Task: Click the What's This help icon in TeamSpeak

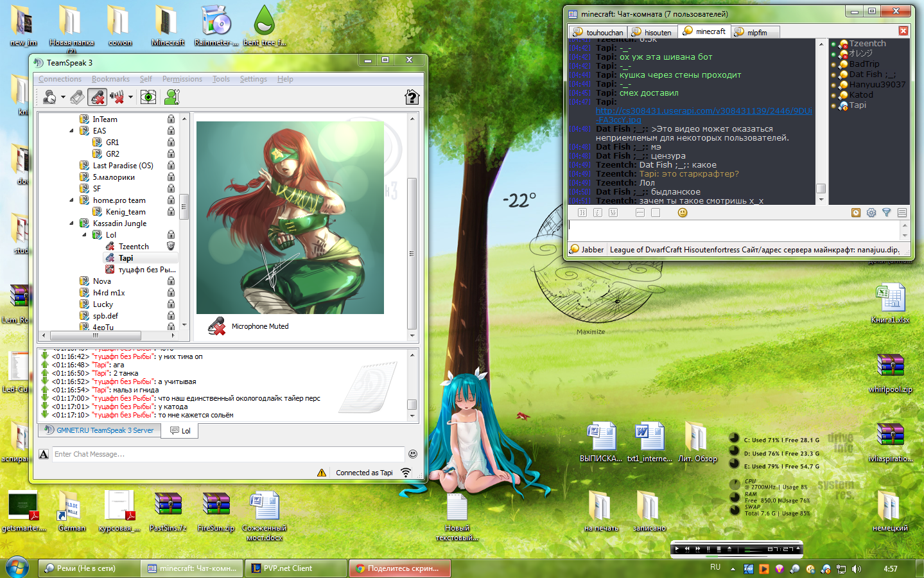Action: coord(412,97)
